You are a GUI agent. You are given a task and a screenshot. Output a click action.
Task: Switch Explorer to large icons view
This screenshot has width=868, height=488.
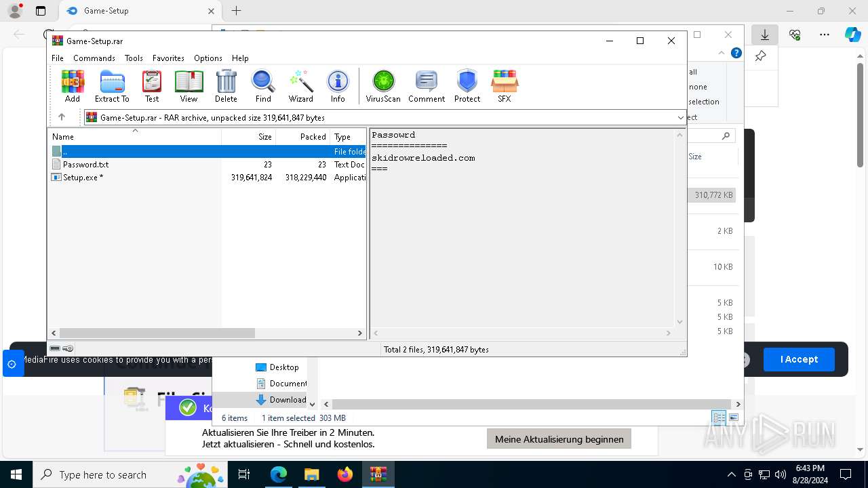pos(734,418)
